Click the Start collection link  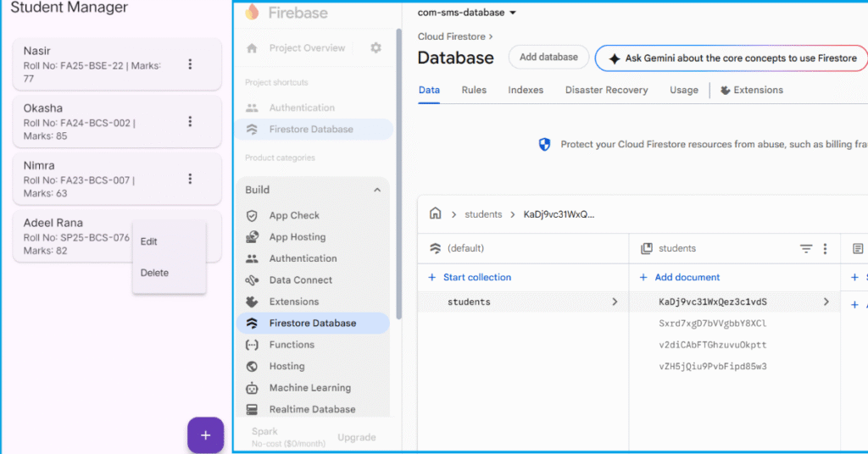[x=477, y=278]
